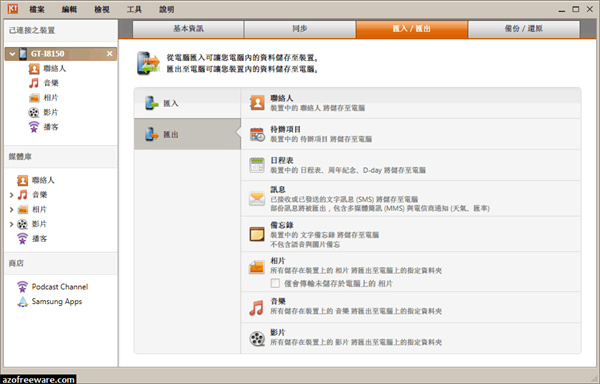Maximize the Kies window
The height and width of the screenshot is (384, 600).
coord(576,9)
